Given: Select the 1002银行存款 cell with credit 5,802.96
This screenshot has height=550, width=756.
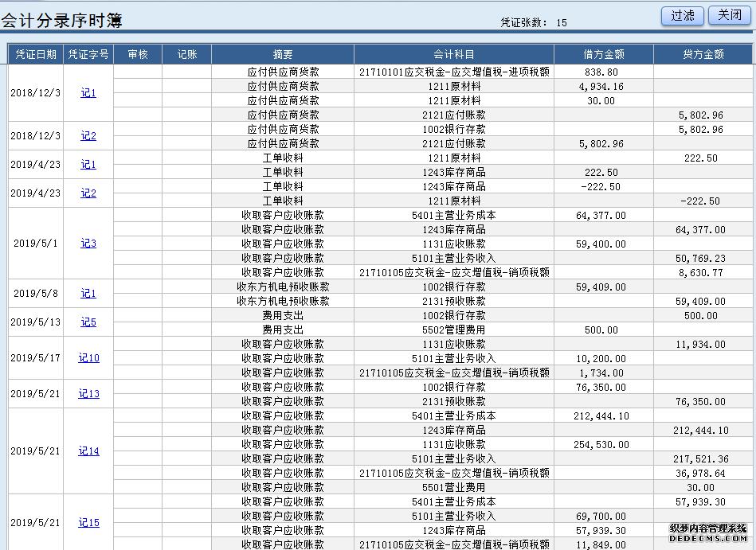Looking at the screenshot, I should [x=454, y=129].
